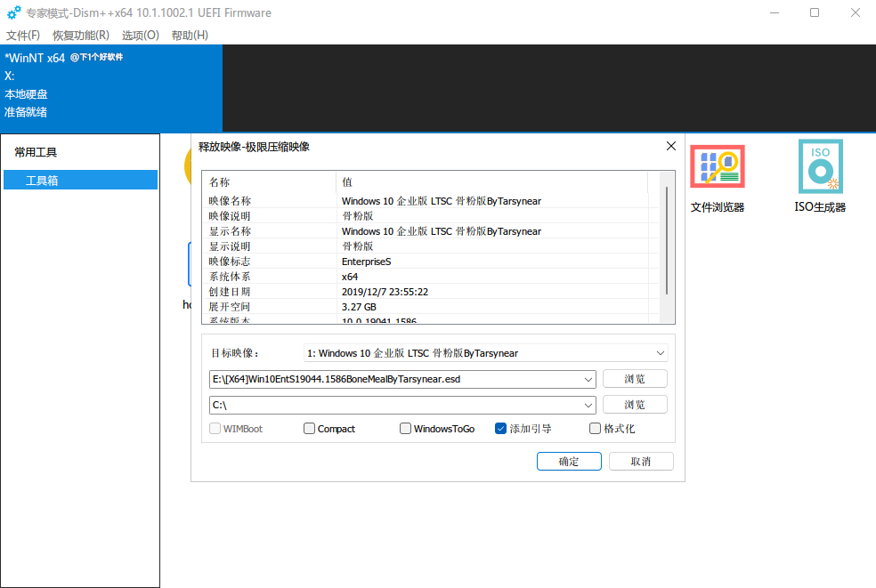Viewport: 876px width, 588px height.
Task: Uncheck the 添加引导 boot option
Action: click(500, 428)
